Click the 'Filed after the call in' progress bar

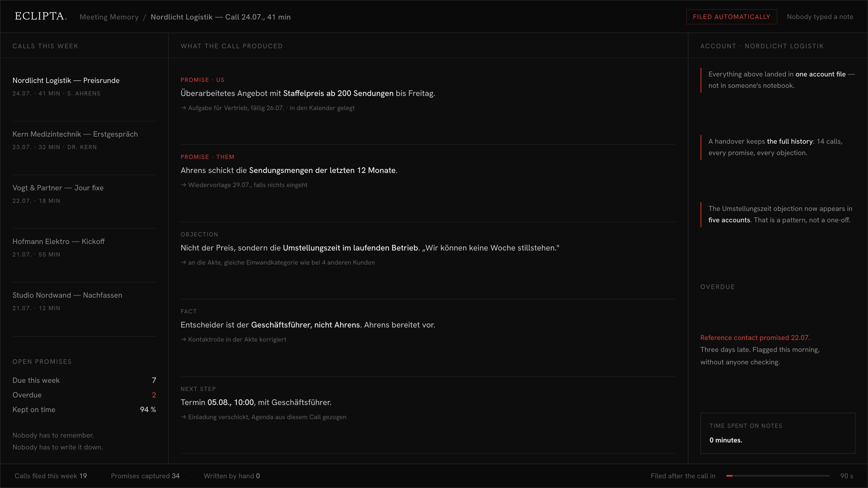778,476
